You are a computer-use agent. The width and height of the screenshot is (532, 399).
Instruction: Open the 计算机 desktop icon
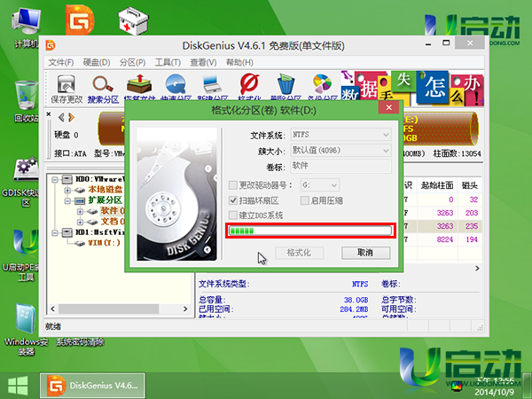26,27
